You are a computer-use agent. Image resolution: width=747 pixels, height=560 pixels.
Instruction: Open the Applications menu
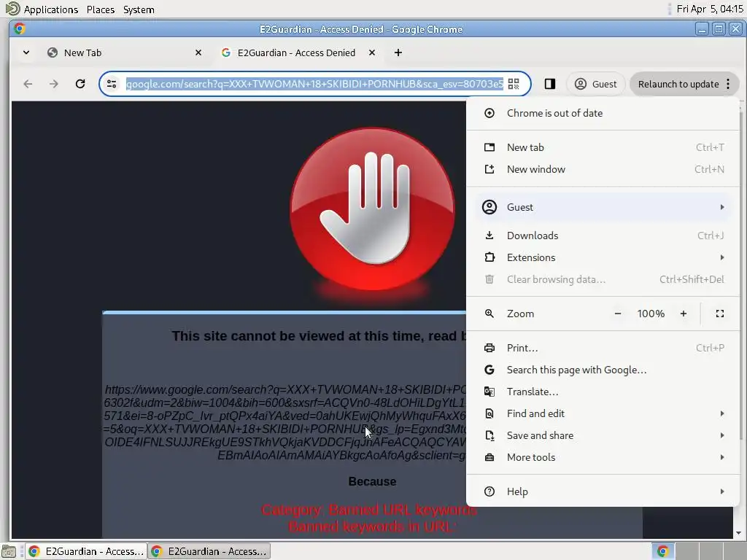(50, 9)
